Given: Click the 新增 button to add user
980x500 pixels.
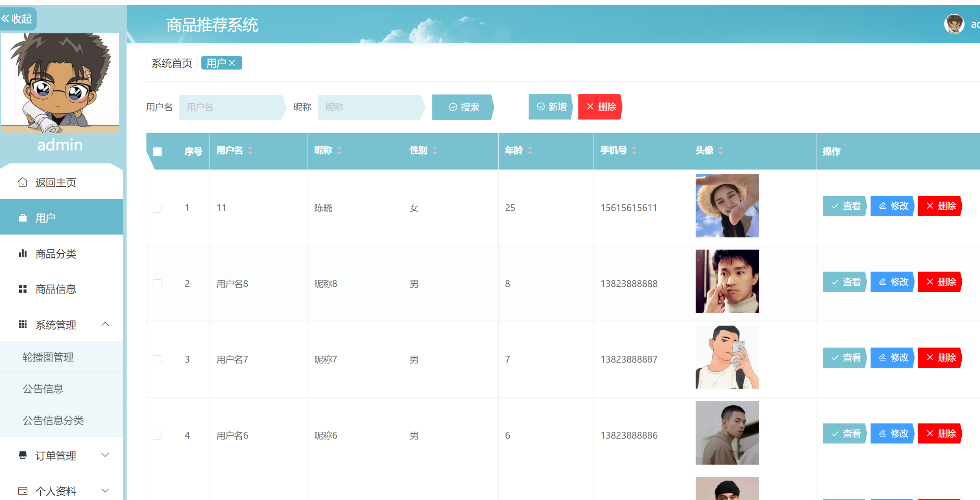Looking at the screenshot, I should pos(551,107).
